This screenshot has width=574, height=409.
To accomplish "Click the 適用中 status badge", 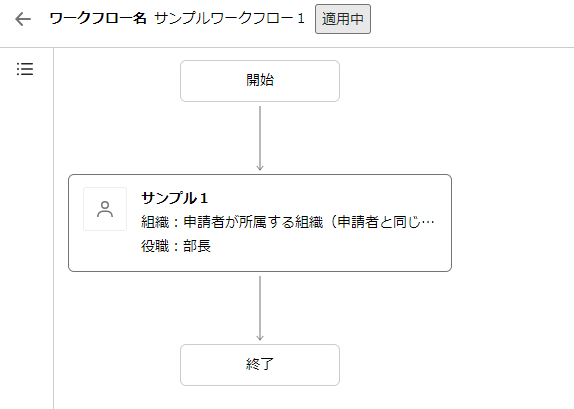I will click(343, 19).
